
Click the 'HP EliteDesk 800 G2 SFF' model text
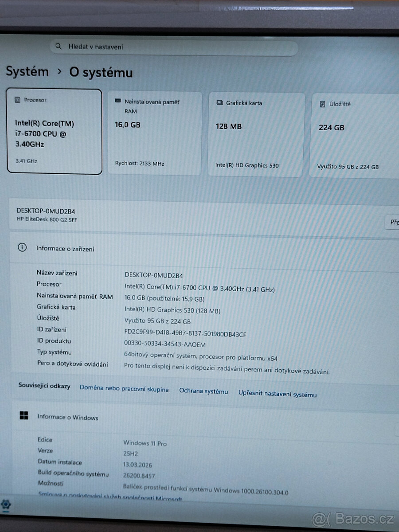coord(47,219)
